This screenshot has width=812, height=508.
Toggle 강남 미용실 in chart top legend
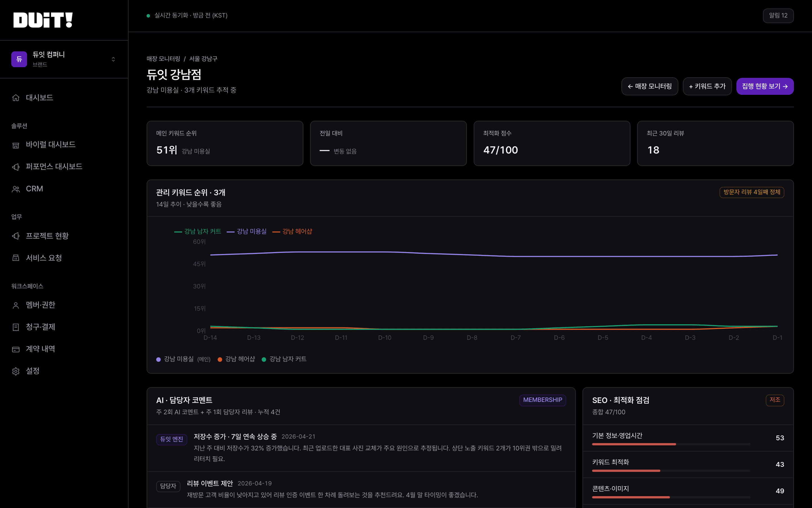(247, 231)
